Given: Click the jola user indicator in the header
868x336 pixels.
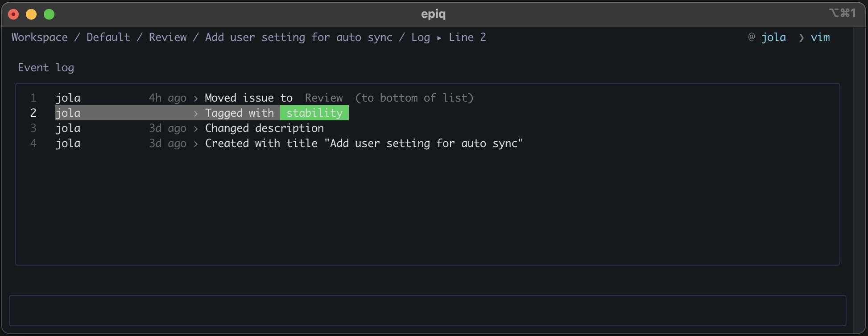Looking at the screenshot, I should click(x=773, y=37).
